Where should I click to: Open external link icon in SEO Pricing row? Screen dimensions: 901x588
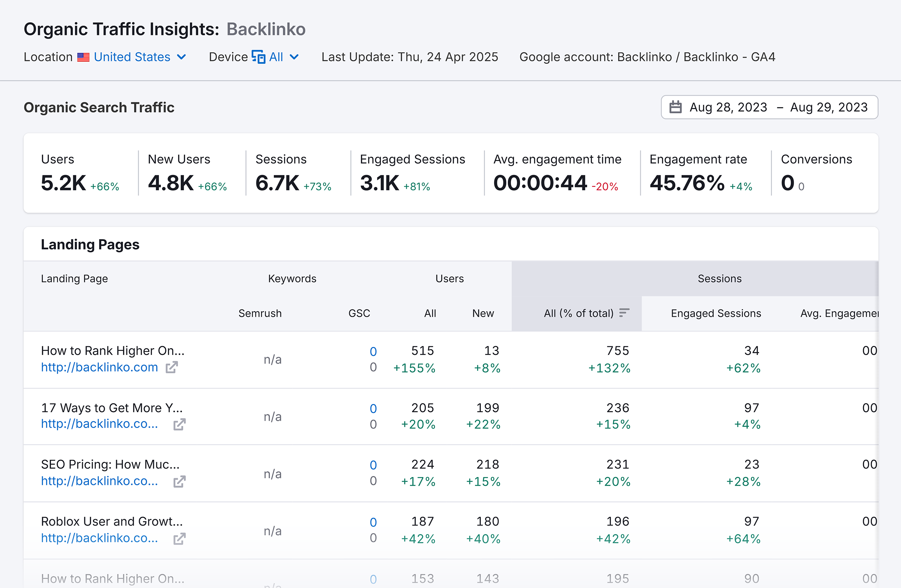[x=179, y=481]
